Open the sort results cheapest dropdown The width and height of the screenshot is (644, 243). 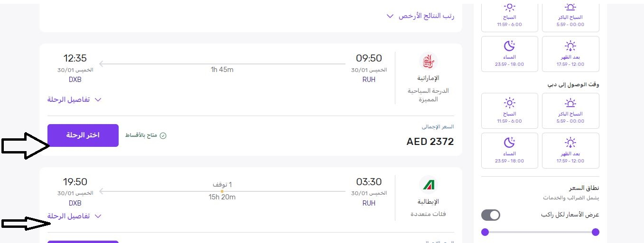click(420, 16)
